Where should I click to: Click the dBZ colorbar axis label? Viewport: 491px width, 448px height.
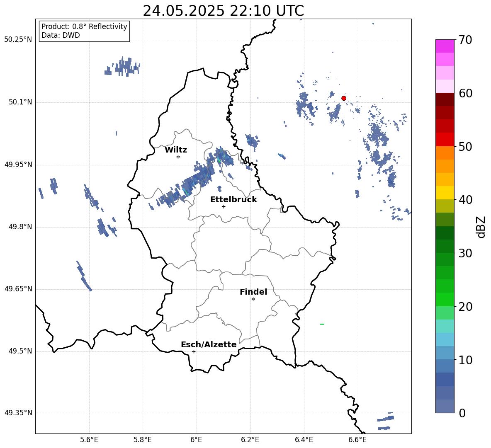(481, 227)
